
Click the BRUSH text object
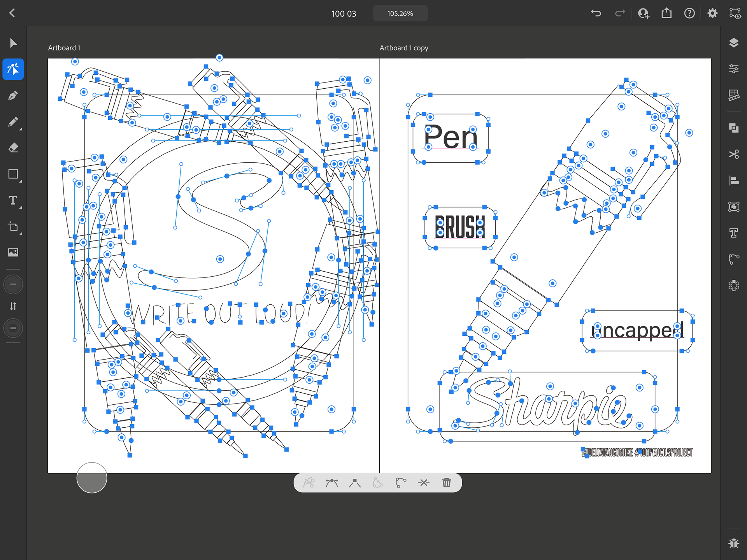[x=460, y=227]
